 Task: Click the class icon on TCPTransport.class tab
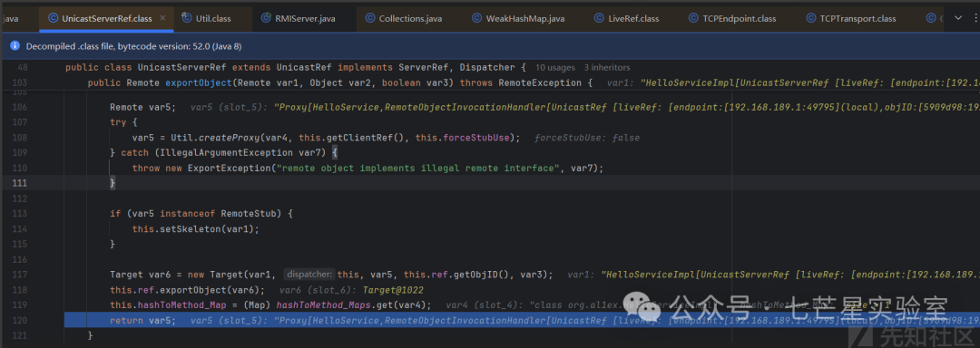point(810,19)
